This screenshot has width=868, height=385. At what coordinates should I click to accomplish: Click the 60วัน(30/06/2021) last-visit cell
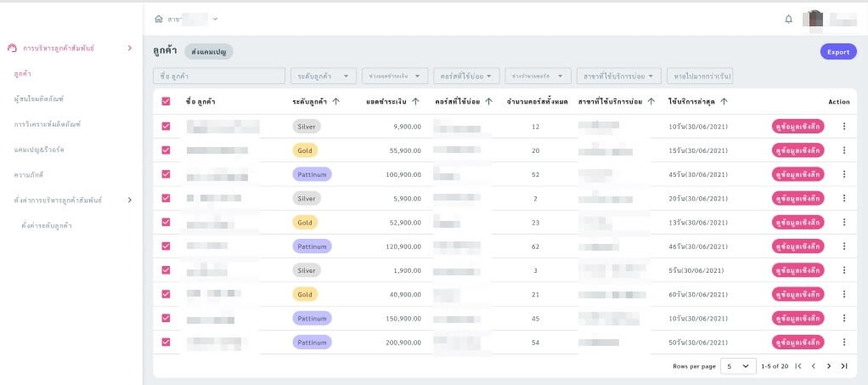(x=698, y=294)
